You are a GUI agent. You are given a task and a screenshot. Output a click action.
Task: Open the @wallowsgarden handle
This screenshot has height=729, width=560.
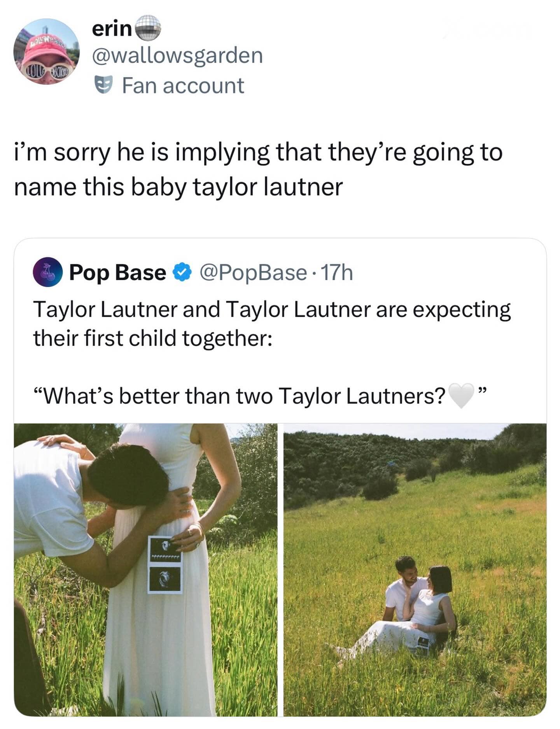coord(177,55)
